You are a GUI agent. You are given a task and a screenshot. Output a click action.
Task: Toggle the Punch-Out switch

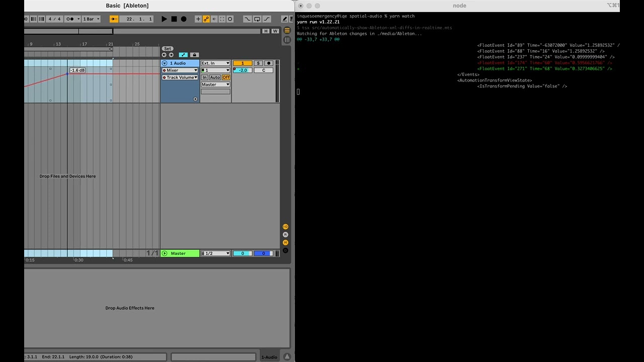267,19
